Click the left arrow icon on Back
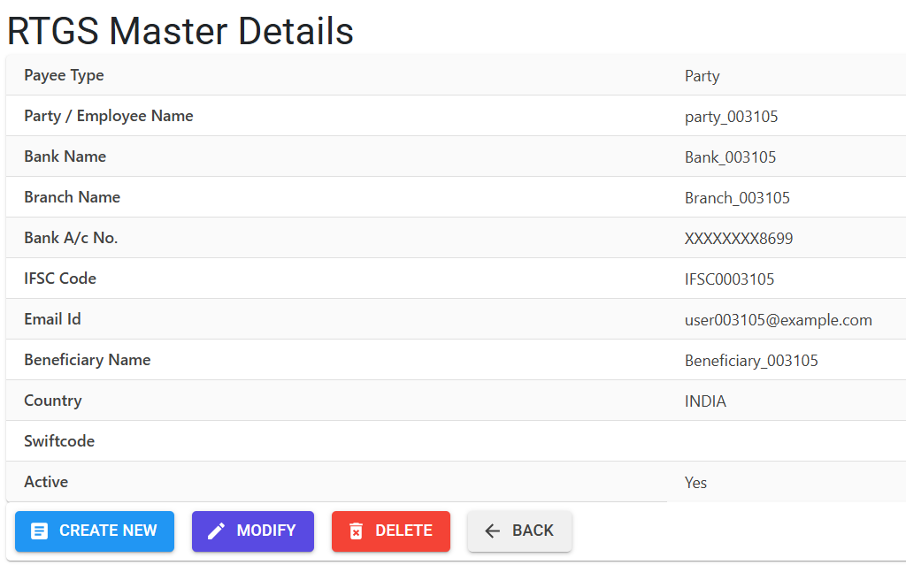 pyautogui.click(x=492, y=531)
